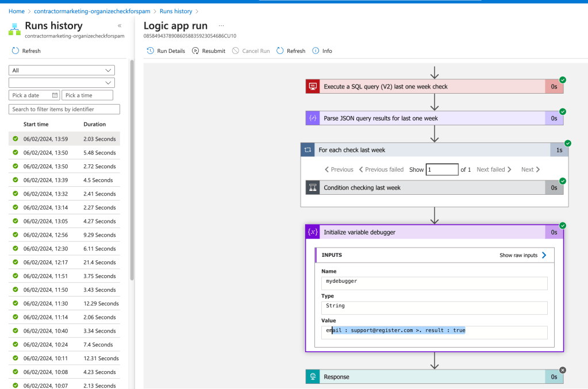The height and width of the screenshot is (389, 588).
Task: Expand the Condition checking last week action
Action: click(x=435, y=188)
